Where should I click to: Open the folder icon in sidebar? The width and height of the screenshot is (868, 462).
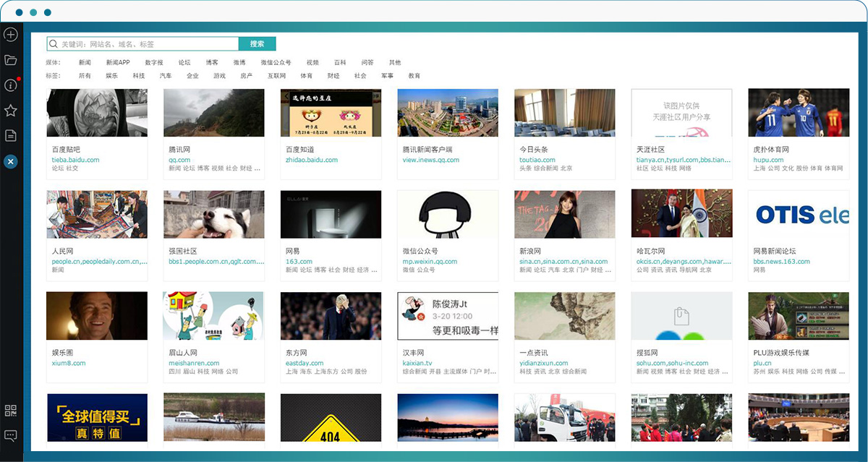pyautogui.click(x=11, y=60)
